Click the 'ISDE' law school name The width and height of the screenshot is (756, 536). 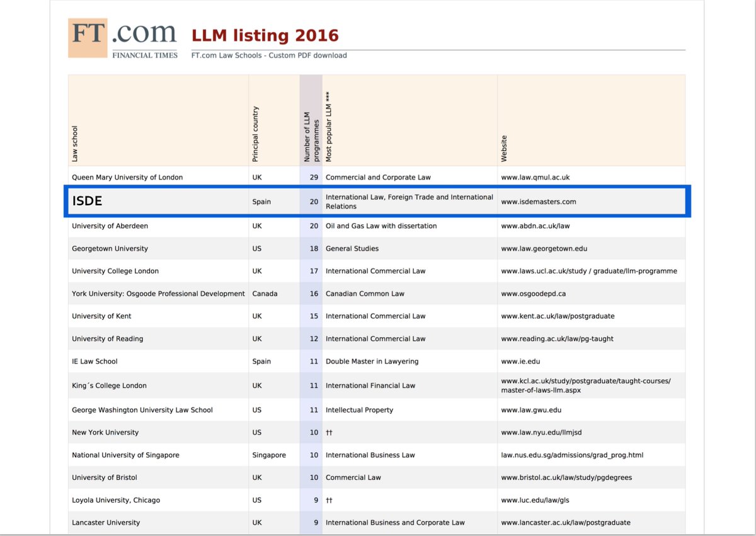(x=87, y=202)
